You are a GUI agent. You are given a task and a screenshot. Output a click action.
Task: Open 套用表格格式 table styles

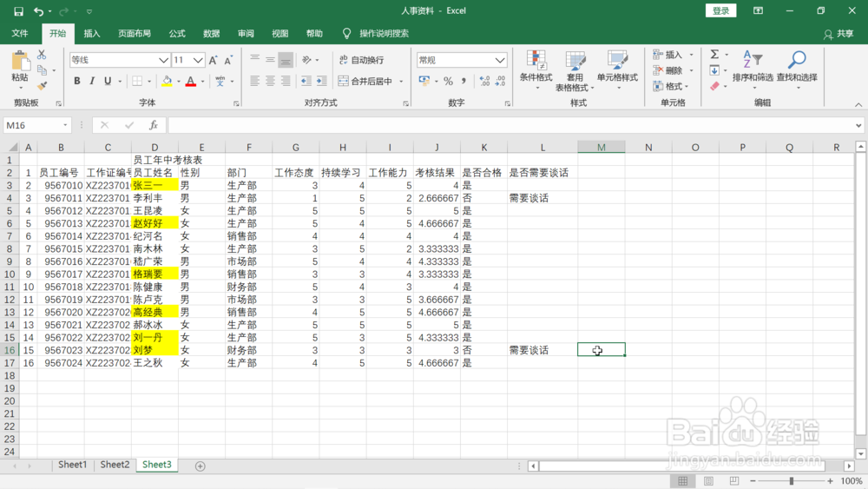575,70
